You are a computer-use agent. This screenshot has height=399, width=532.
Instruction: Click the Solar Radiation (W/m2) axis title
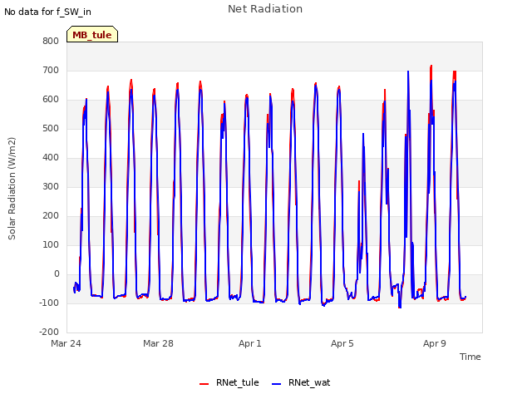pos(12,189)
